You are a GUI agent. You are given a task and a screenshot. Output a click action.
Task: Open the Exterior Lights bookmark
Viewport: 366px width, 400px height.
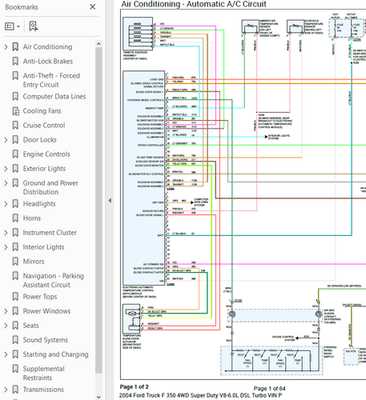pos(44,169)
